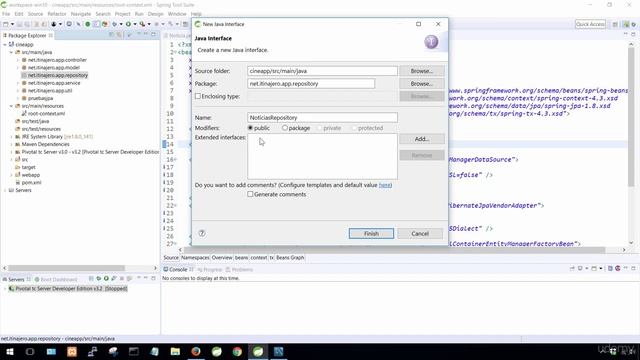Open the Project menu
This screenshot has height=360, width=640.
point(122,14)
